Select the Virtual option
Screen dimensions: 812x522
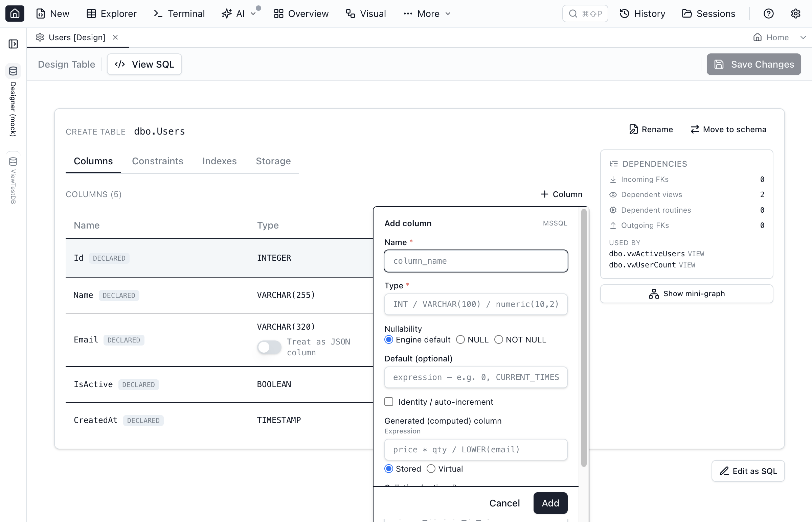[x=431, y=469]
